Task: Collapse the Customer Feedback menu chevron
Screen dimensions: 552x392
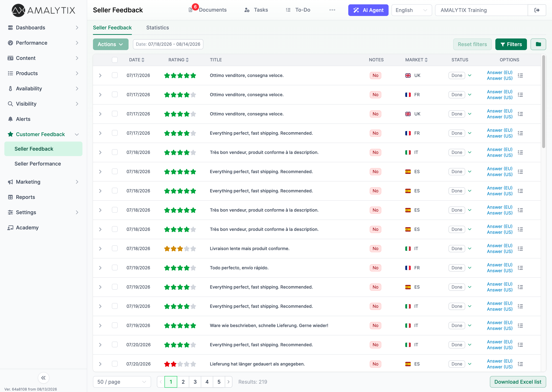Action: click(x=77, y=134)
